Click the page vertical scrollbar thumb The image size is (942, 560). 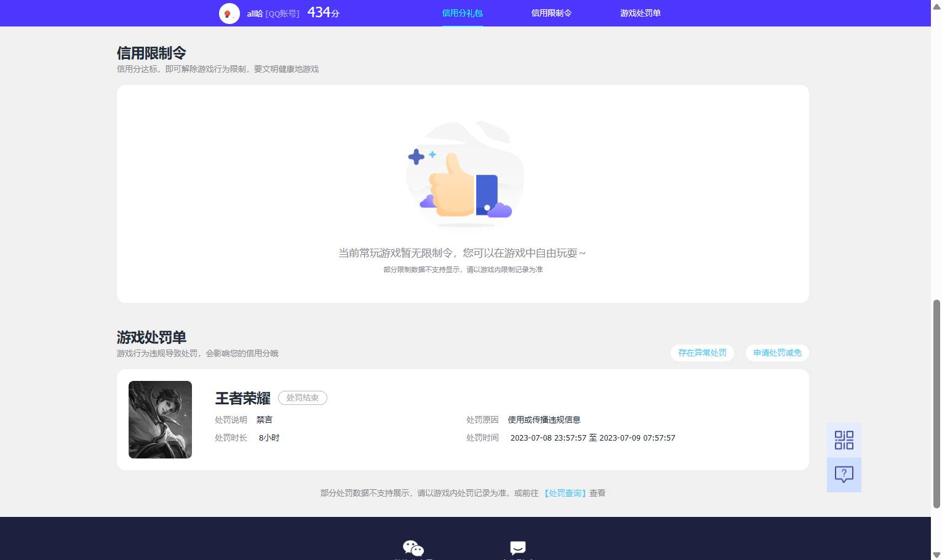[x=936, y=404]
